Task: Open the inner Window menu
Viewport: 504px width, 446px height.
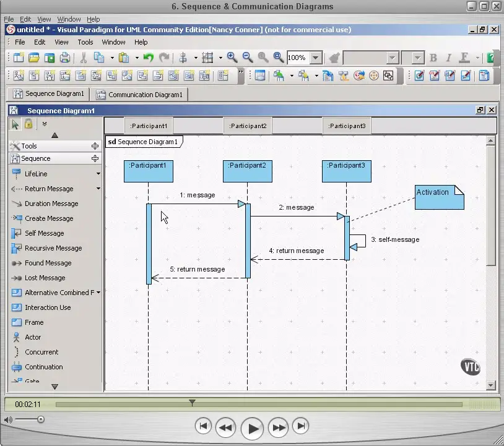Action: tap(113, 42)
